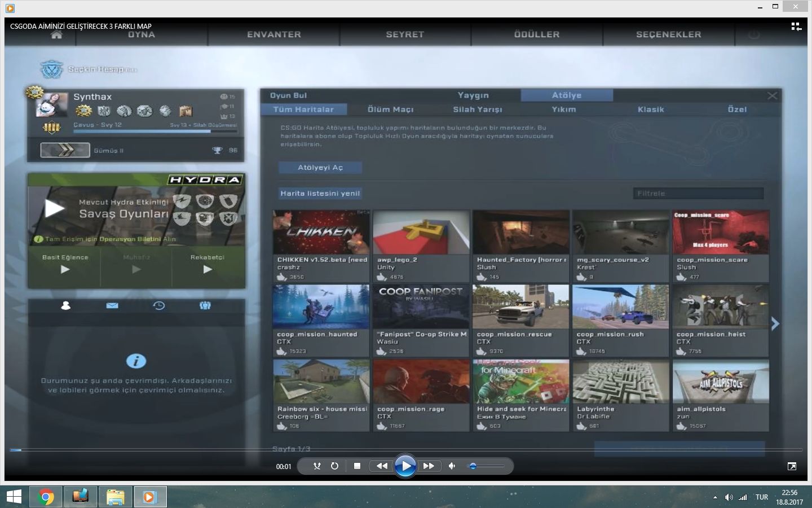Screen dimensions: 812x508
Task: Toggle repeat in media player
Action: [334, 466]
